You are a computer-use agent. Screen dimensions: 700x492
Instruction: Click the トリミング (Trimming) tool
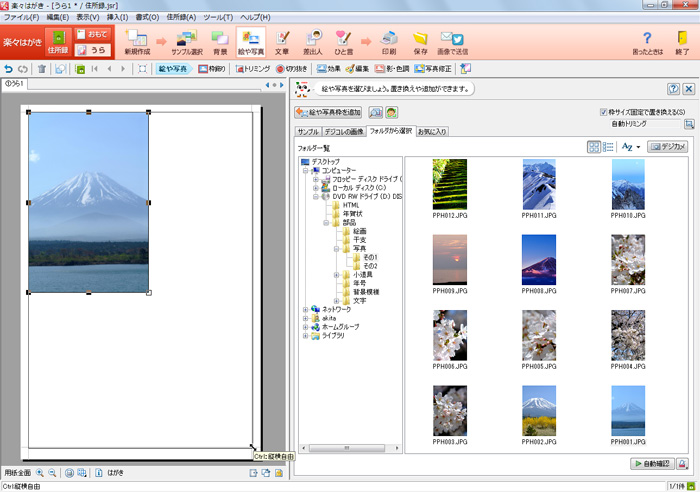[x=251, y=69]
